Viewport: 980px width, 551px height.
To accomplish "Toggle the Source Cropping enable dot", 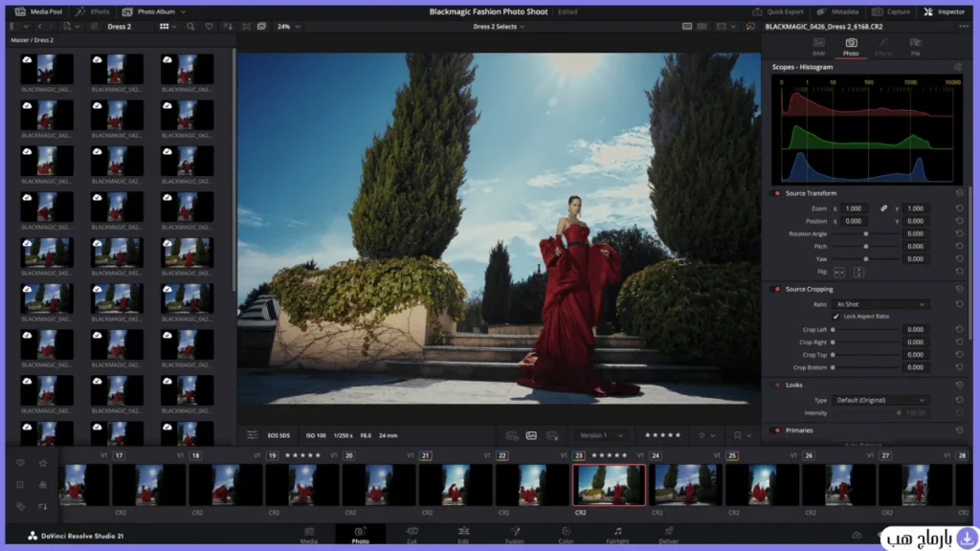I will [x=777, y=289].
